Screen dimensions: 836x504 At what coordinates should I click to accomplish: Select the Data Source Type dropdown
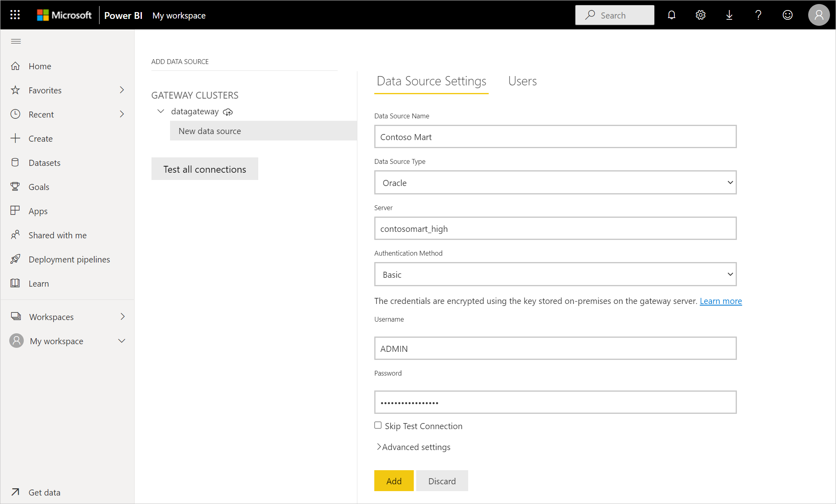[x=555, y=182]
